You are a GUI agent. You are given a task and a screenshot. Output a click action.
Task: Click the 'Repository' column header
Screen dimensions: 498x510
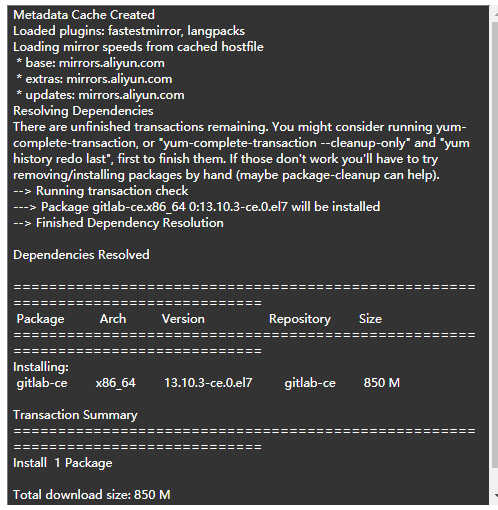[x=300, y=319]
